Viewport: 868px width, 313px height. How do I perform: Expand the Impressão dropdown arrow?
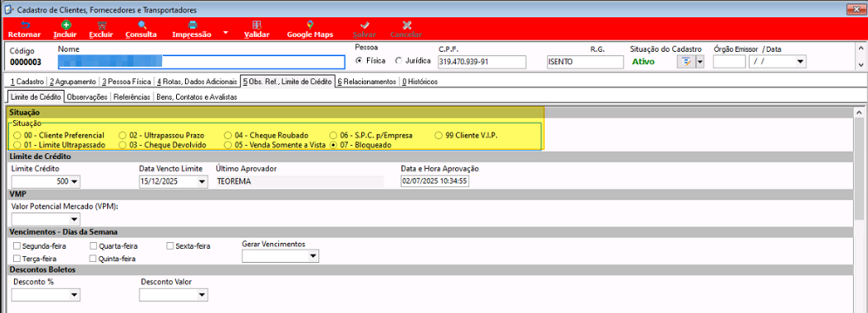226,33
